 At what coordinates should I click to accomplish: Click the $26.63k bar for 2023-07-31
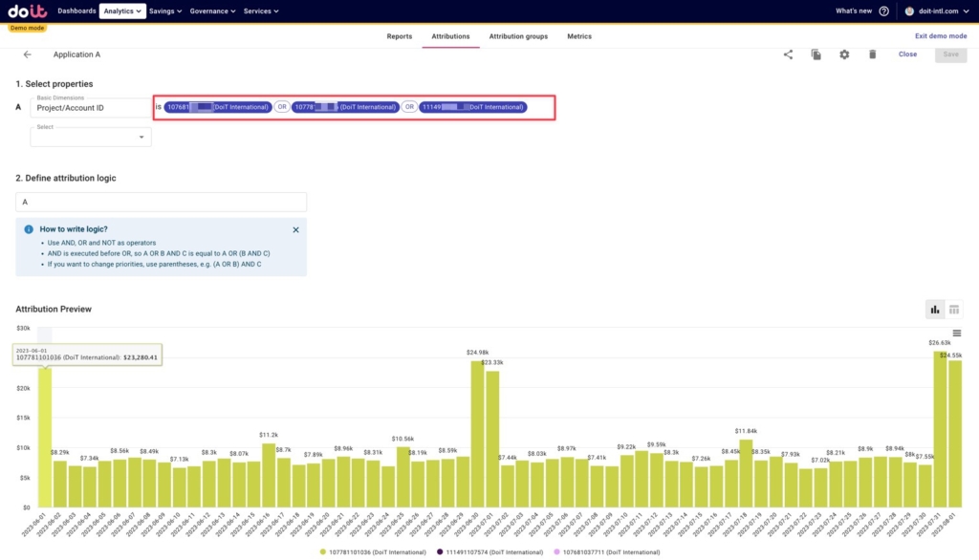(941, 429)
